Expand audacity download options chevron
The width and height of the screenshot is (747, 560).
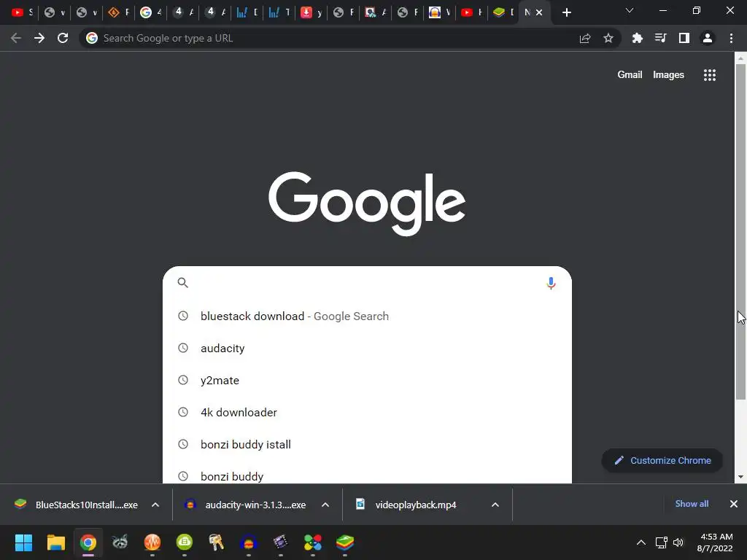pyautogui.click(x=325, y=505)
